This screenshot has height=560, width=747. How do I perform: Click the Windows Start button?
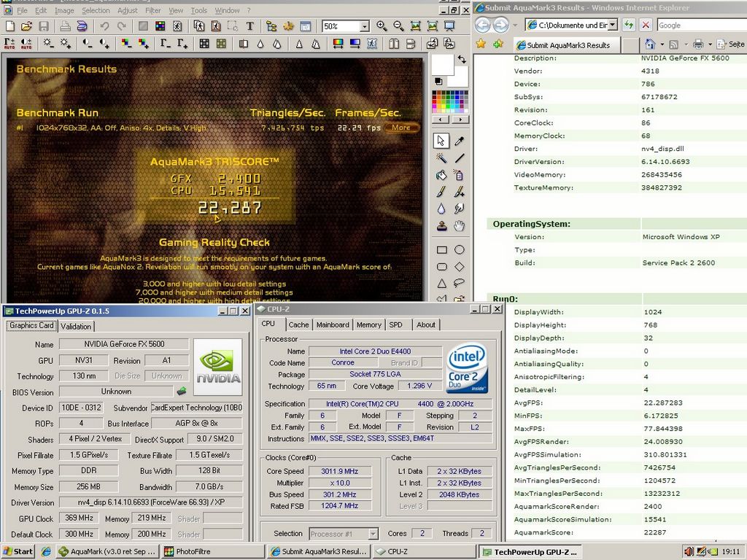click(18, 551)
